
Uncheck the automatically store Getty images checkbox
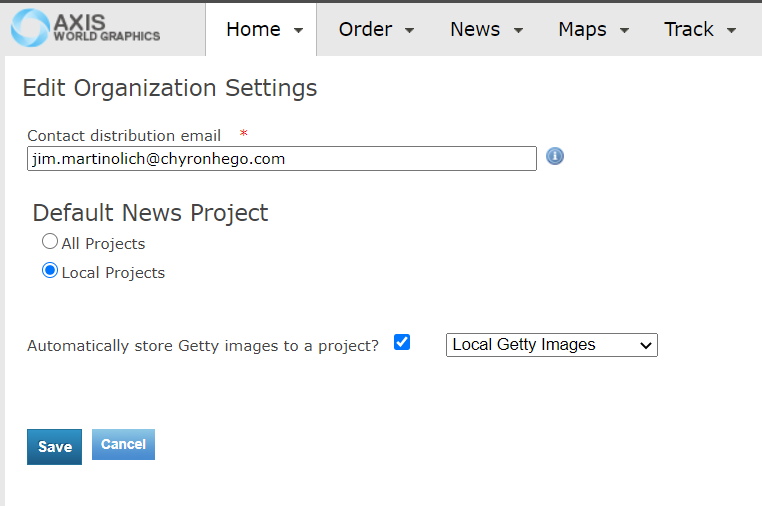coord(402,342)
